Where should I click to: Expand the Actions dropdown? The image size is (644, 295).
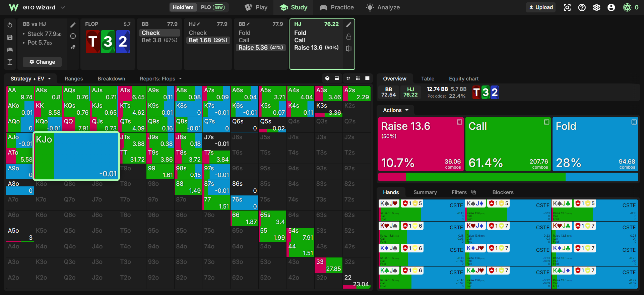coord(396,110)
